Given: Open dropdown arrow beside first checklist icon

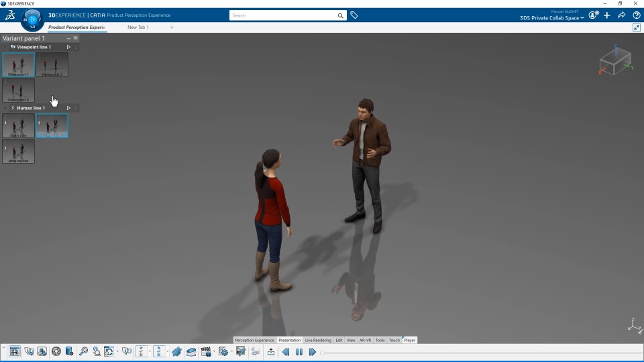Looking at the screenshot, I should pos(150,351).
